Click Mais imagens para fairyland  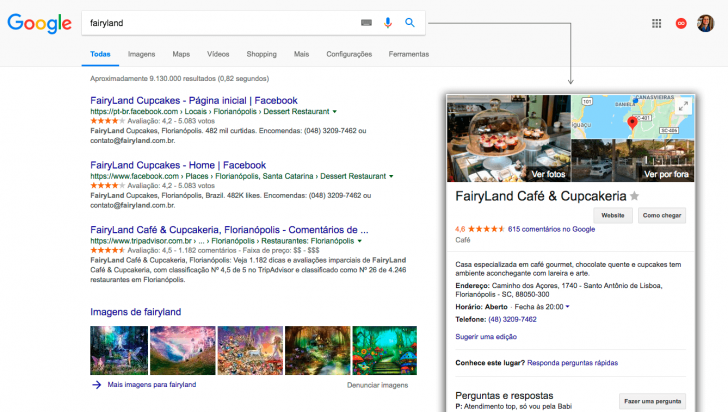click(x=152, y=385)
